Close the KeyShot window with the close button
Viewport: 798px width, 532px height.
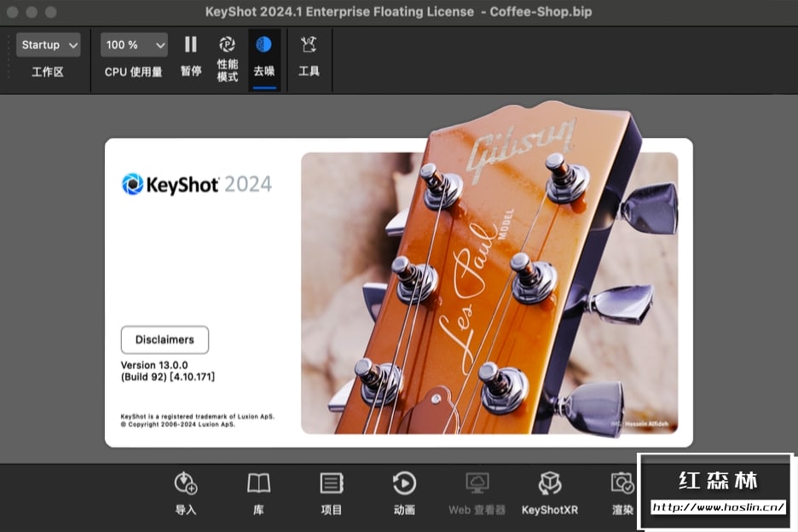coord(13,12)
